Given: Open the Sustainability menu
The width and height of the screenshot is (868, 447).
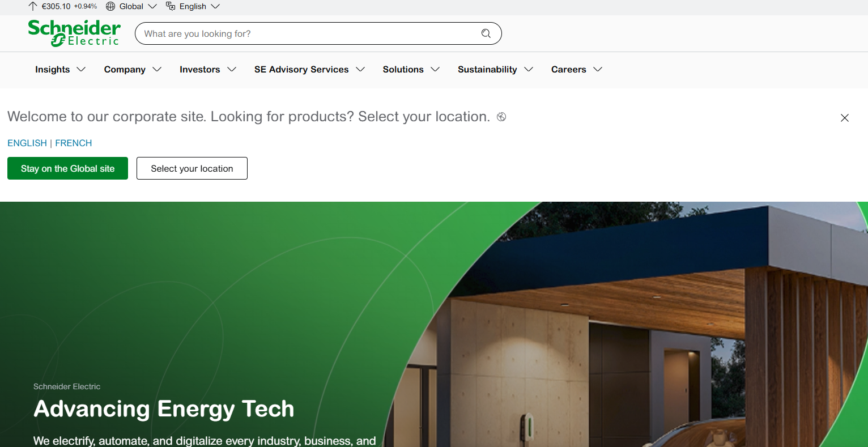Looking at the screenshot, I should 487,70.
